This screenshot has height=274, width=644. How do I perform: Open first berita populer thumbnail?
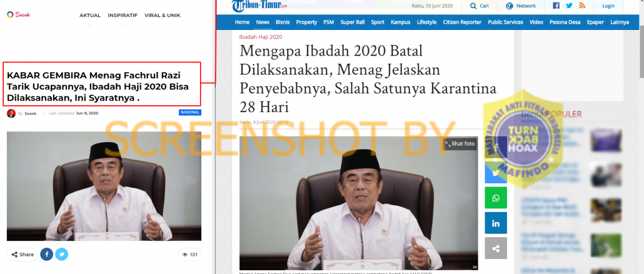point(606,140)
